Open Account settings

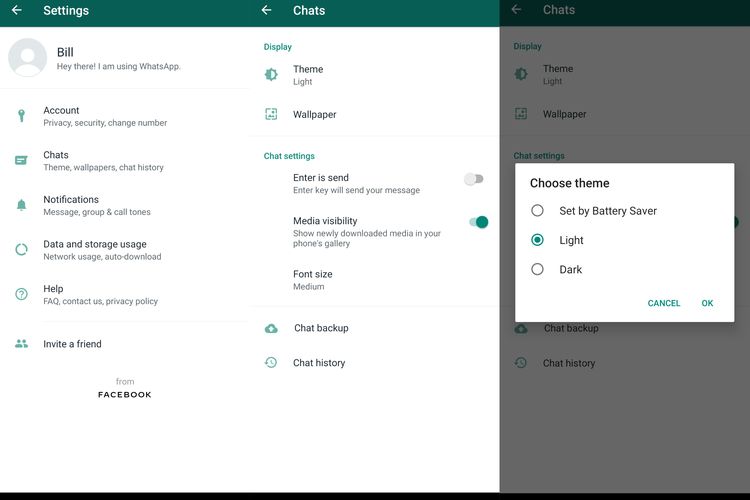coord(125,116)
